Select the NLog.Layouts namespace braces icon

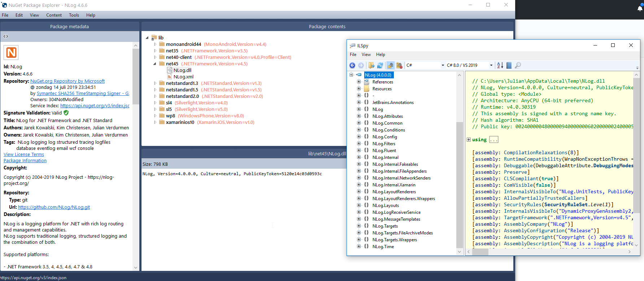[366, 206]
